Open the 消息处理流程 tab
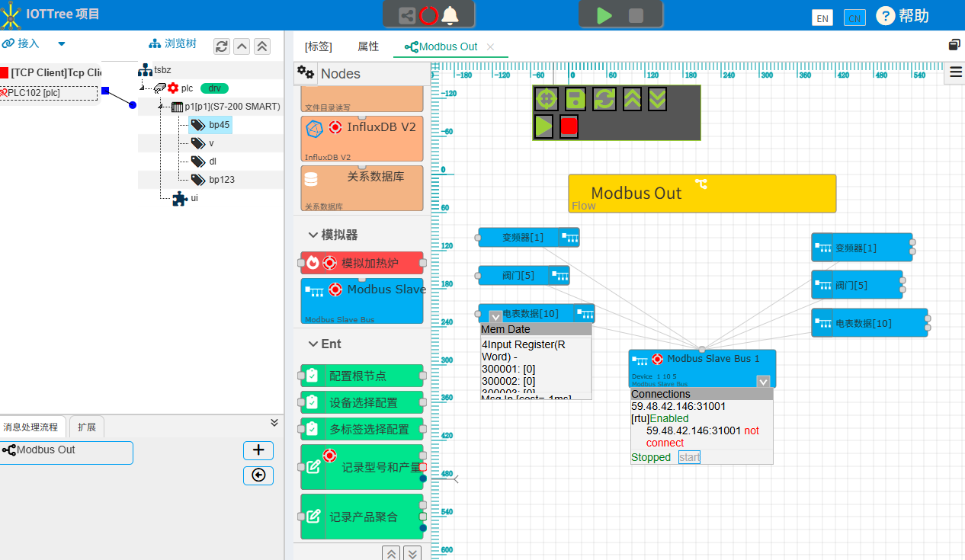 click(30, 427)
